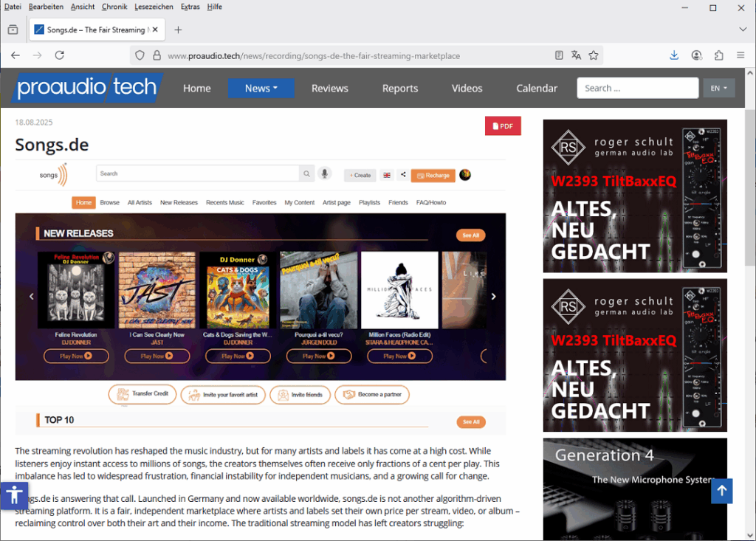Go back to the previous page
Image resolution: width=756 pixels, height=541 pixels.
tap(16, 55)
